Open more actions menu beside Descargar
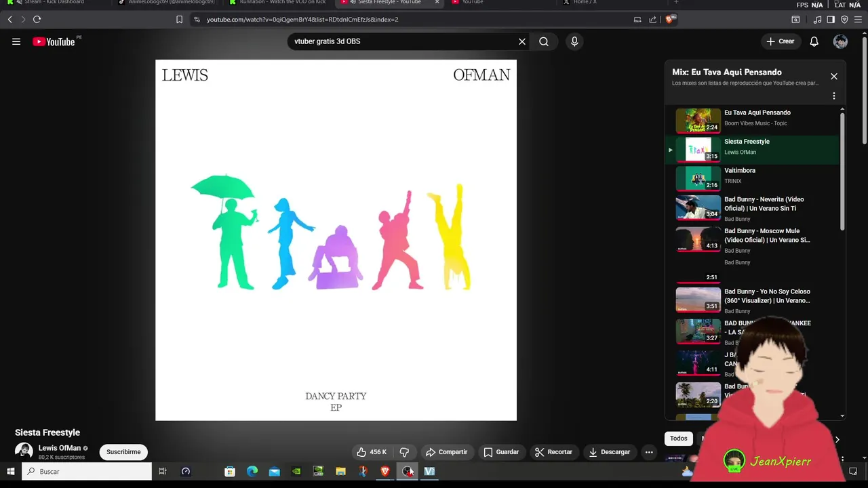 click(x=649, y=452)
